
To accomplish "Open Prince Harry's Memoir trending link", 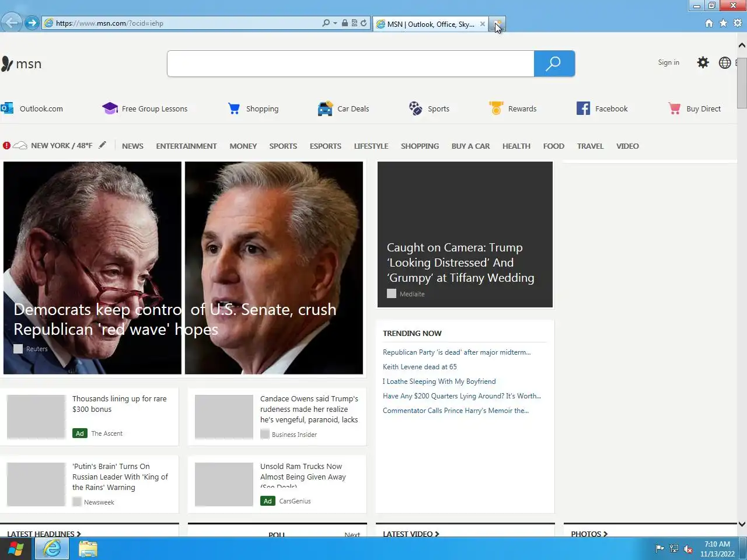I will tap(456, 411).
